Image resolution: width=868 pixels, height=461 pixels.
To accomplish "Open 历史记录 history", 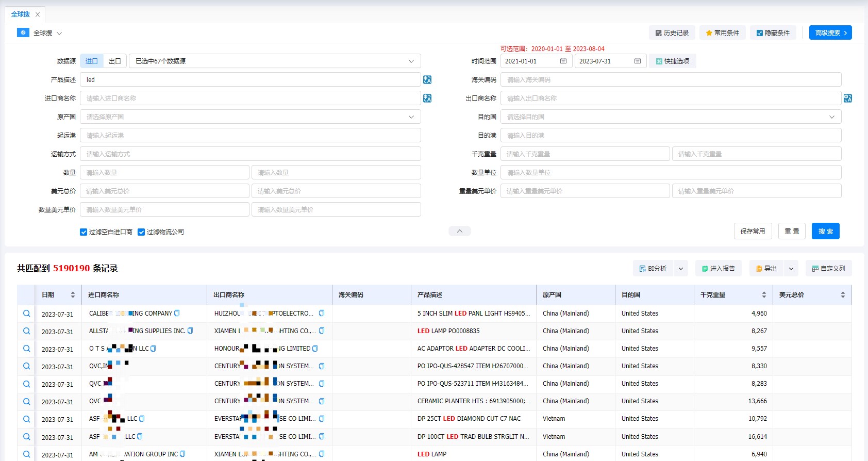I will pyautogui.click(x=672, y=32).
